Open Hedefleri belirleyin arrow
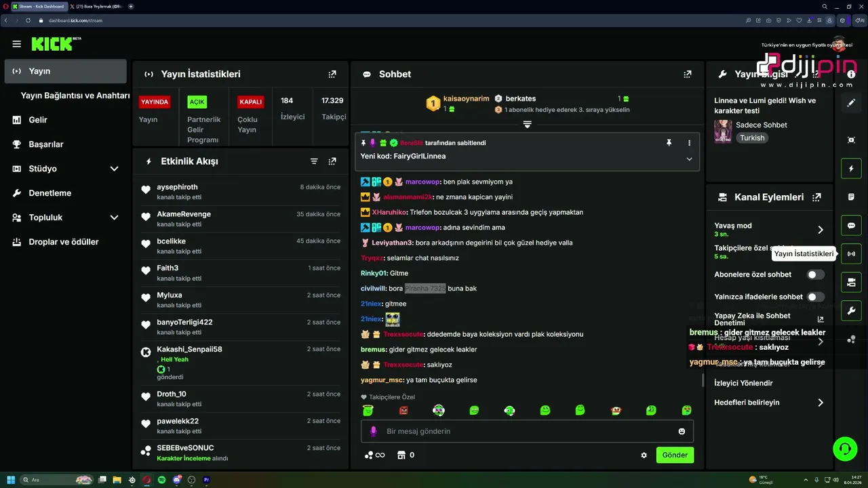This screenshot has height=488, width=868. [x=821, y=403]
